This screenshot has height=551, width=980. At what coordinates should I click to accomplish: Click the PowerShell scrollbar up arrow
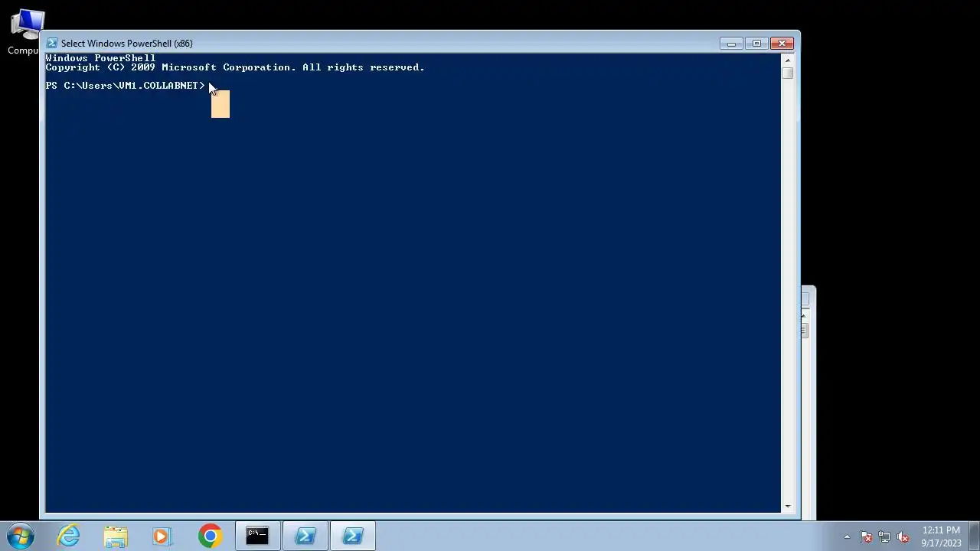coord(788,60)
